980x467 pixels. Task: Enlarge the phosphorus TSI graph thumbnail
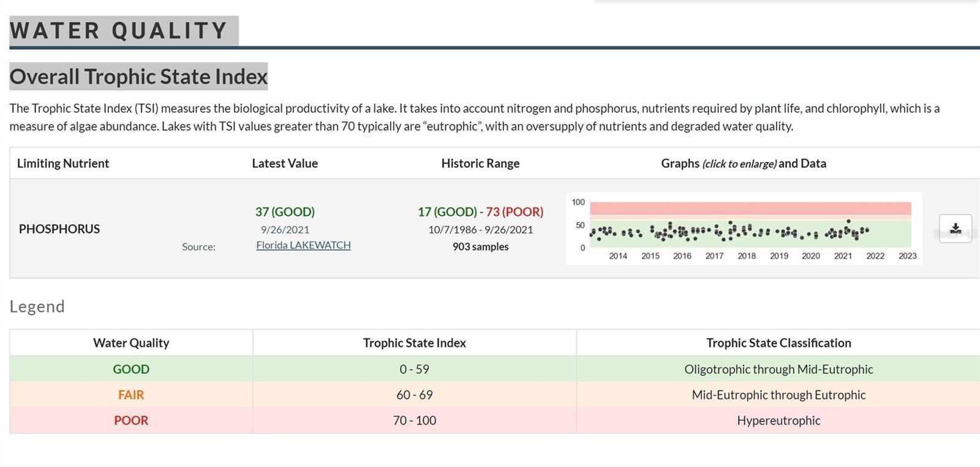744,229
